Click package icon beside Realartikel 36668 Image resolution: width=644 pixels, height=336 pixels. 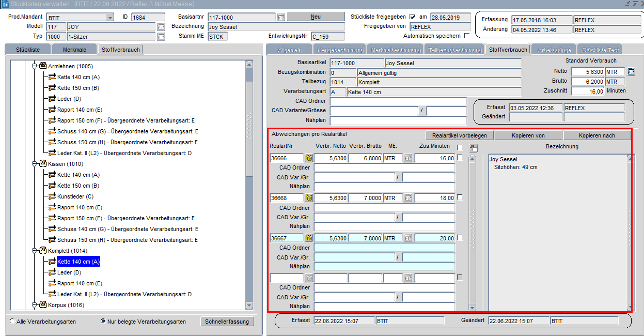tap(309, 198)
